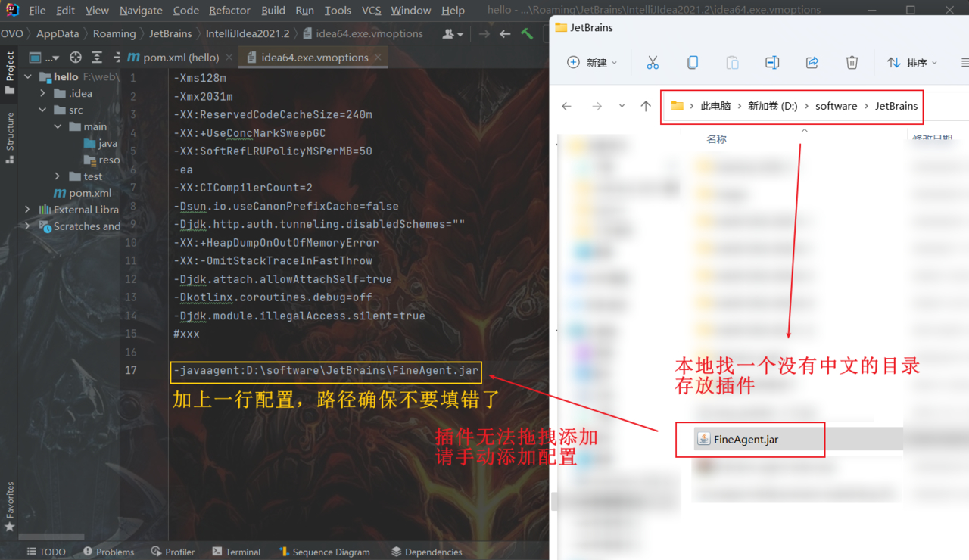
Task: Open the Sequence Diagram tool window
Action: (324, 552)
